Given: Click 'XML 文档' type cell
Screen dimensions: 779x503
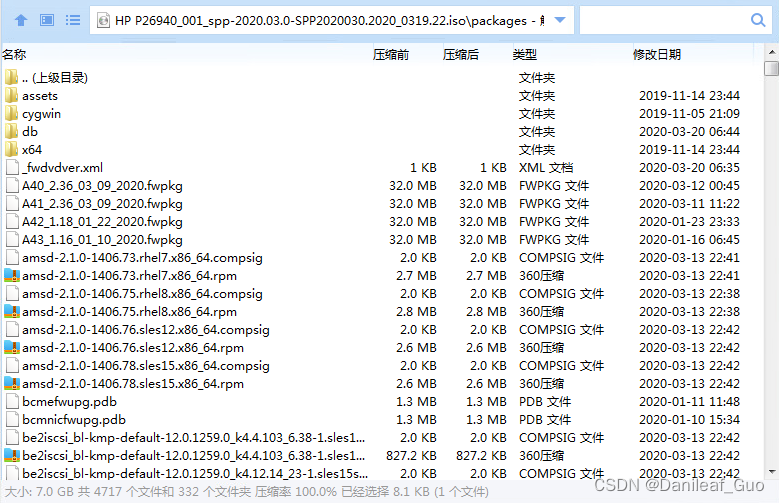Looking at the screenshot, I should tap(546, 168).
